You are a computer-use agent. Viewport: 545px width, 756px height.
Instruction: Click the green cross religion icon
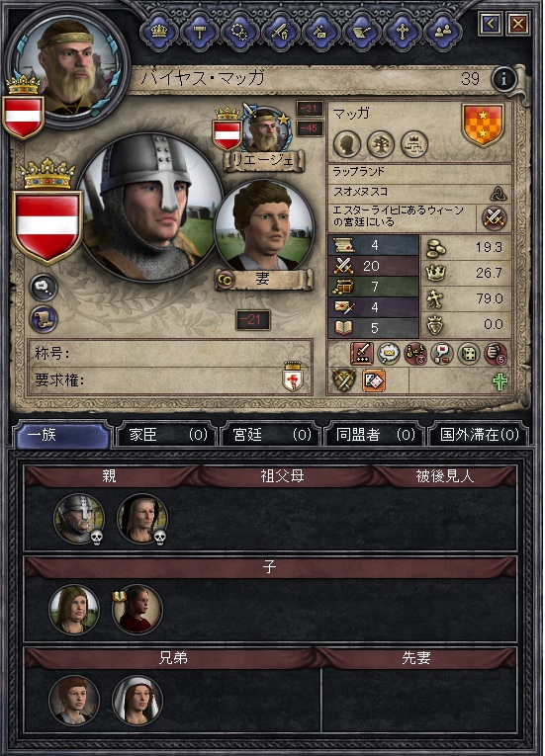500,382
